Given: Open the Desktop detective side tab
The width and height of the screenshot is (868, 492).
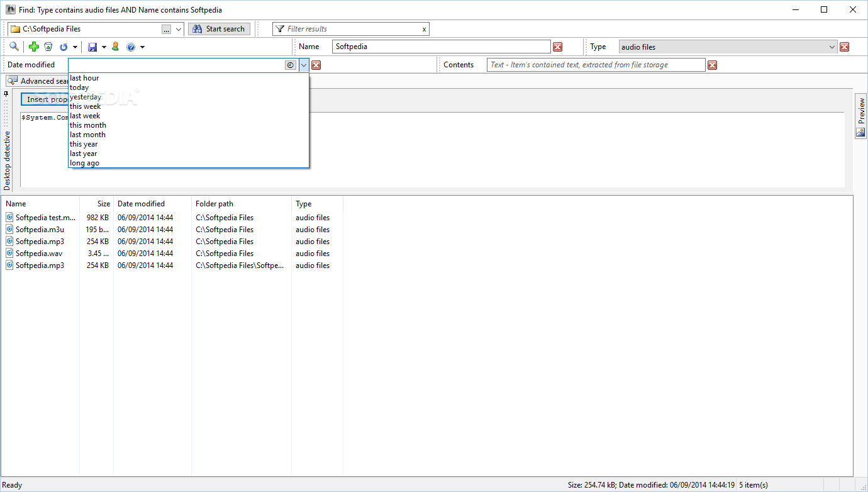Looking at the screenshot, I should [7, 160].
